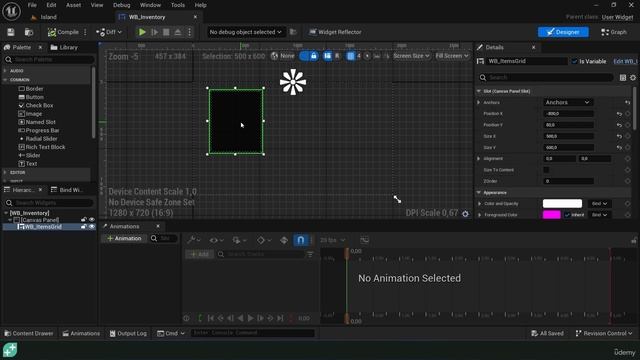Open the Diff dropdown
Image resolution: width=640 pixels, height=360 pixels.
pos(109,32)
